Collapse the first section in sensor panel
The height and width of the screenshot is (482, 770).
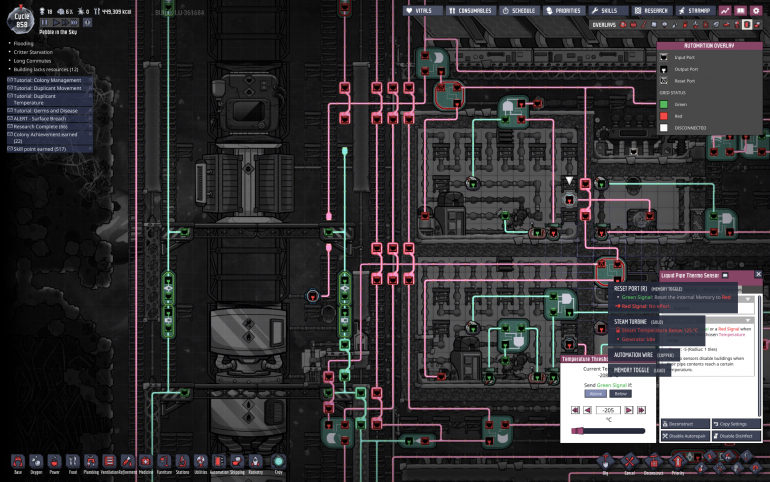tap(748, 299)
